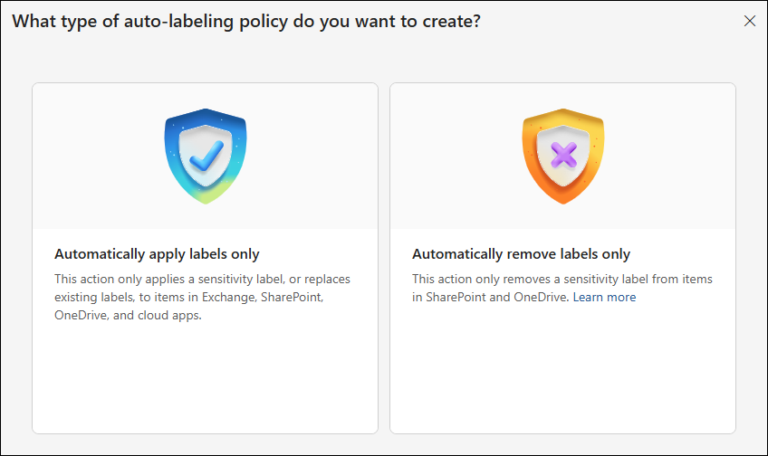Select 'Automatically apply labels only' title

[x=157, y=254]
